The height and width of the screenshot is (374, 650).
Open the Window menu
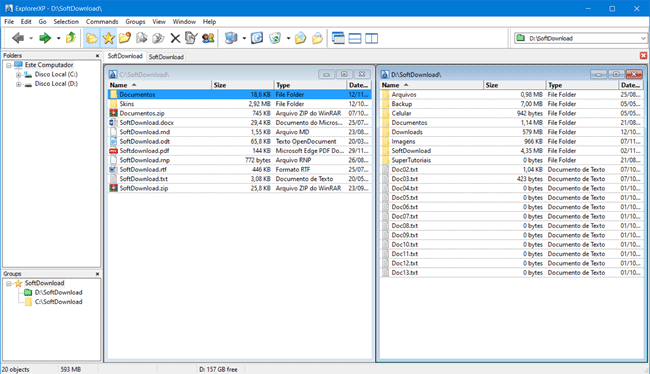coord(184,22)
